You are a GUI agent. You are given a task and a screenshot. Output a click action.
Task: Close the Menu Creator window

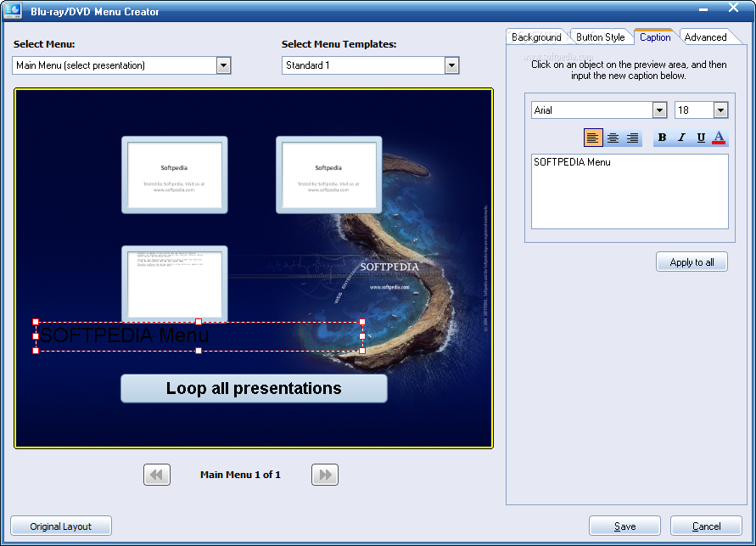point(733,8)
